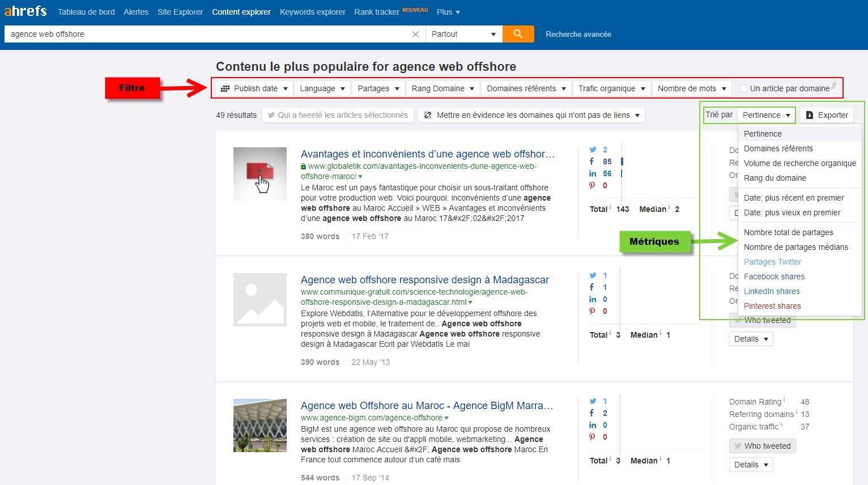The height and width of the screenshot is (485, 868).
Task: Click the Exporter button
Action: click(x=827, y=115)
